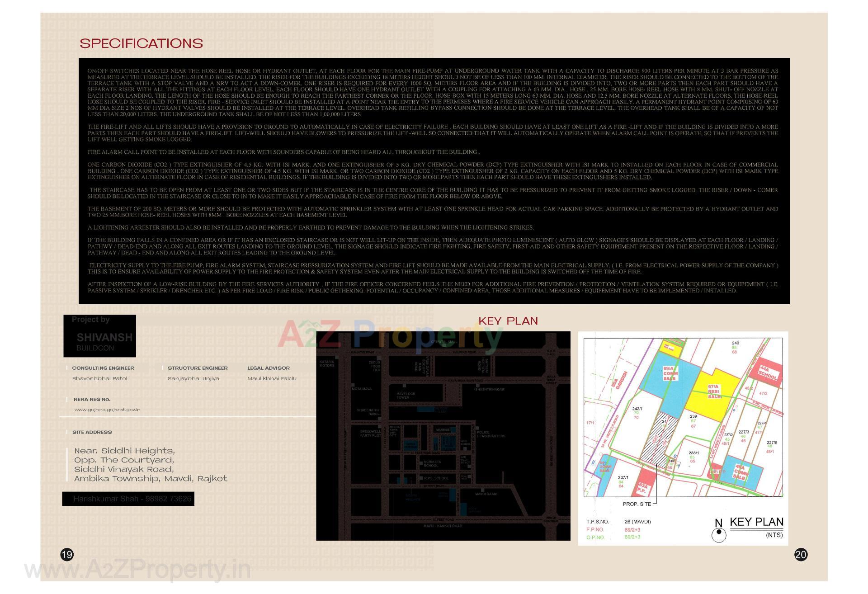Open the www.A2ZProperty.in watermark link
This screenshot has height=594, width=868.
pyautogui.click(x=137, y=569)
